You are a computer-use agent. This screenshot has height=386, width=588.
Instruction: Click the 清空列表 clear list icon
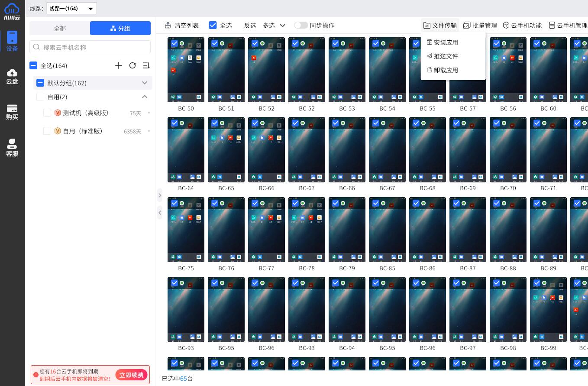point(168,26)
